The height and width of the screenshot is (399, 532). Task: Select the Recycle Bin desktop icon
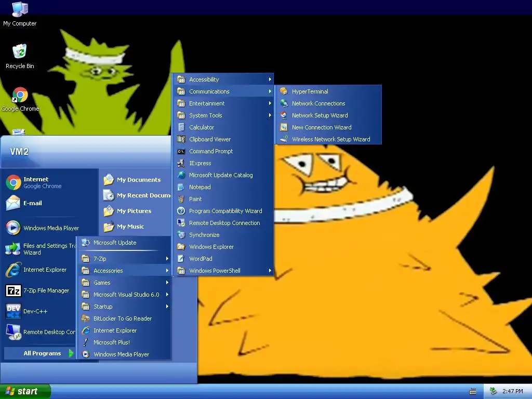(x=20, y=56)
